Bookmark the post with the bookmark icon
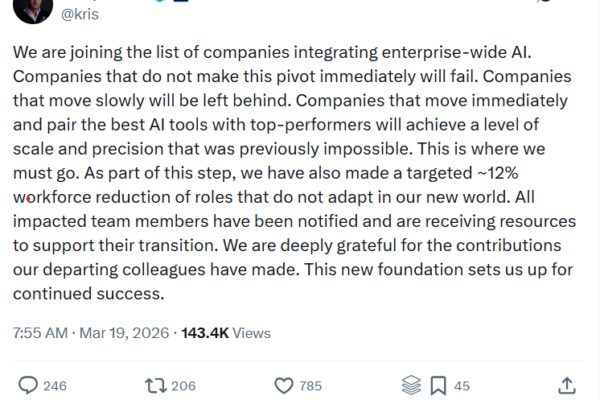The image size is (600, 400). click(437, 385)
